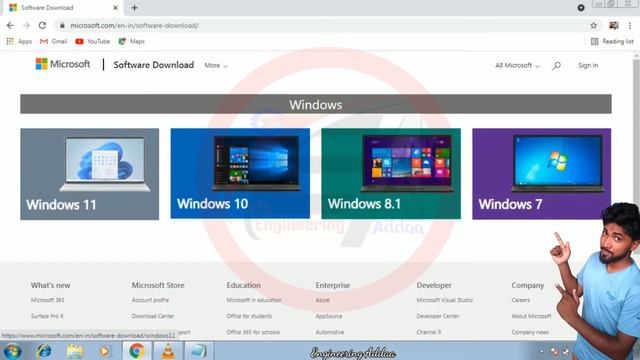Open the Windows 10 download tile

click(240, 173)
